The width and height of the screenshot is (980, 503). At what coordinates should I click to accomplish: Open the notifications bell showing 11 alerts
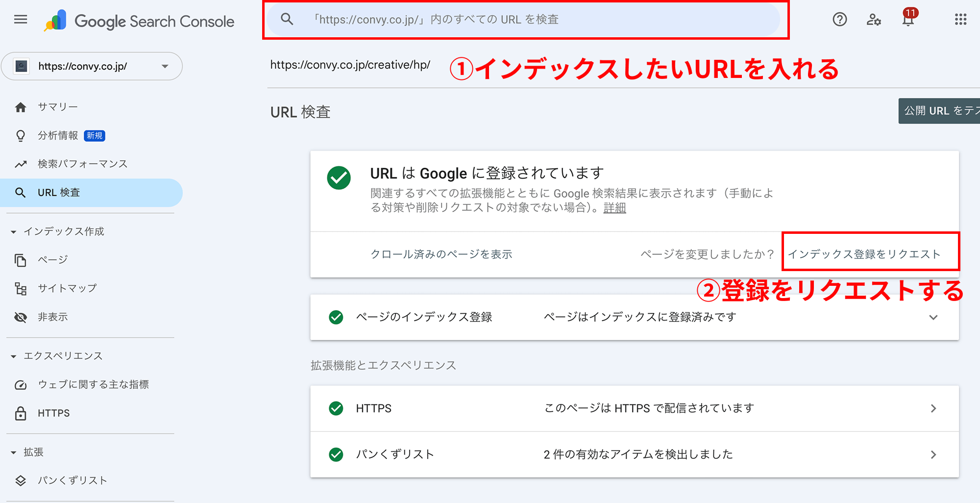[x=909, y=21]
